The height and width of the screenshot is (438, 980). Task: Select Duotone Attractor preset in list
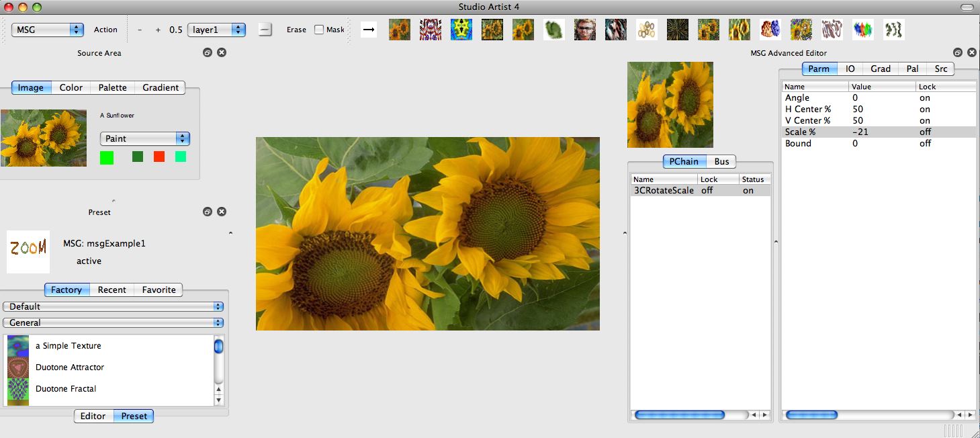70,367
